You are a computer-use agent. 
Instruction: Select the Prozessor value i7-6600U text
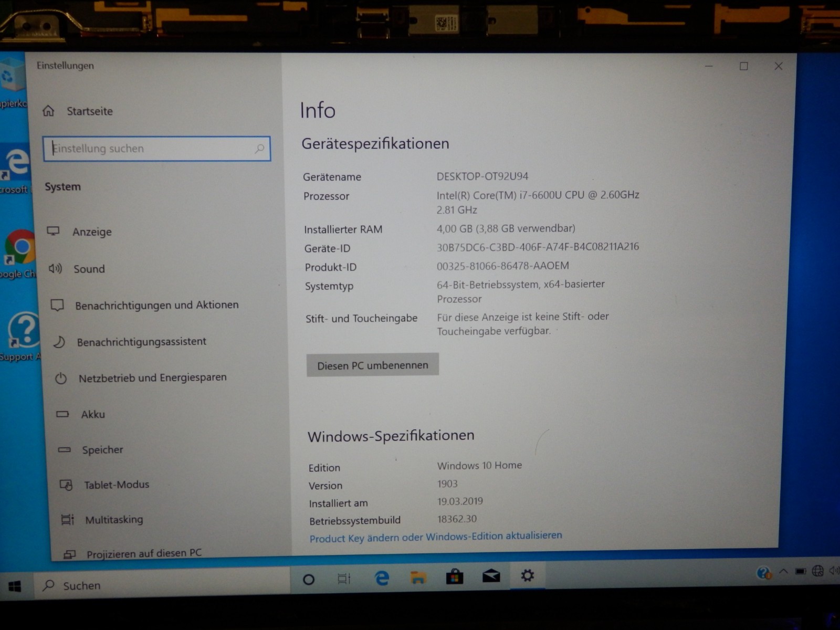538,202
